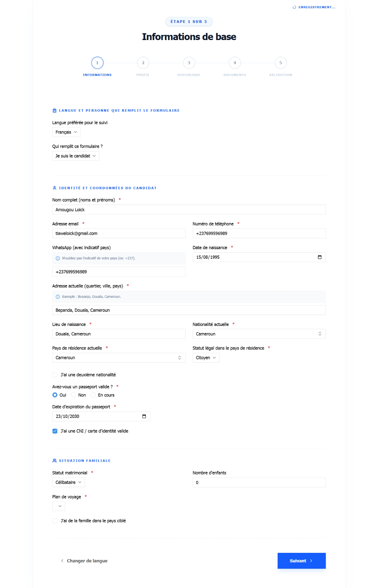Go to step 2 Profil in stepper

tap(143, 63)
